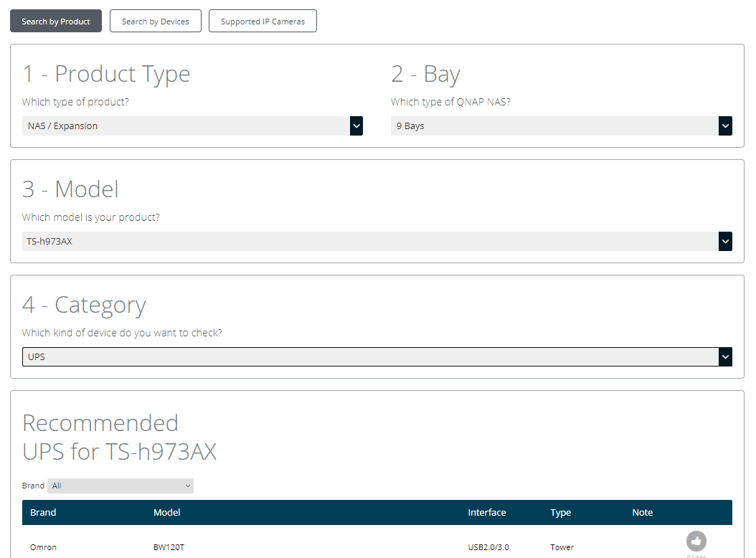Open the Brand filter dropdown set to All
The image size is (756, 558).
click(121, 486)
